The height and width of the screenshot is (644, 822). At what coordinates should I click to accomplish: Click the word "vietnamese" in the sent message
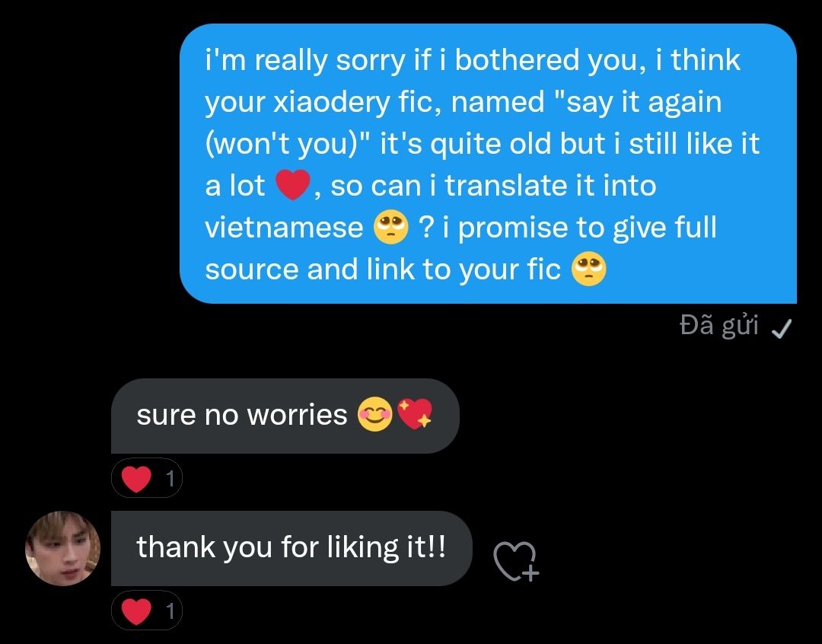(x=284, y=228)
